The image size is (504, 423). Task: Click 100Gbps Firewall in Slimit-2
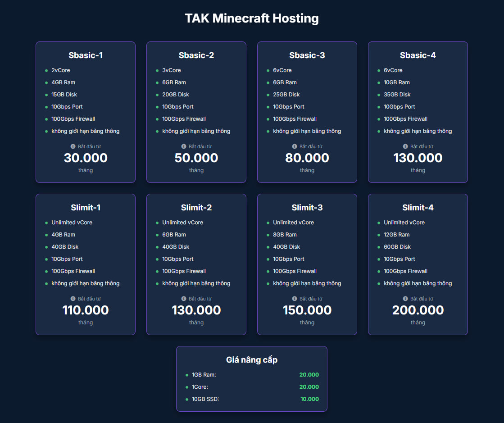(184, 271)
